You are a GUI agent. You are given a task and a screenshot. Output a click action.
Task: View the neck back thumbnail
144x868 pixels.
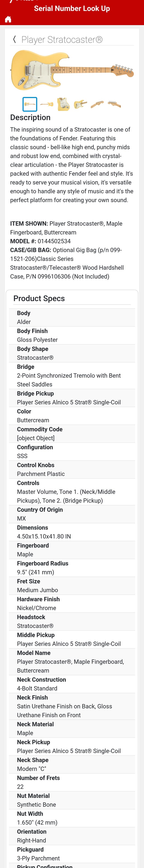point(97,104)
